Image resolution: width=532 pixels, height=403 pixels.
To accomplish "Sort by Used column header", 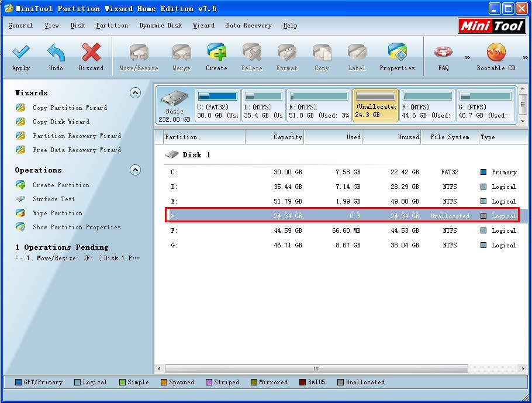I will (333, 137).
